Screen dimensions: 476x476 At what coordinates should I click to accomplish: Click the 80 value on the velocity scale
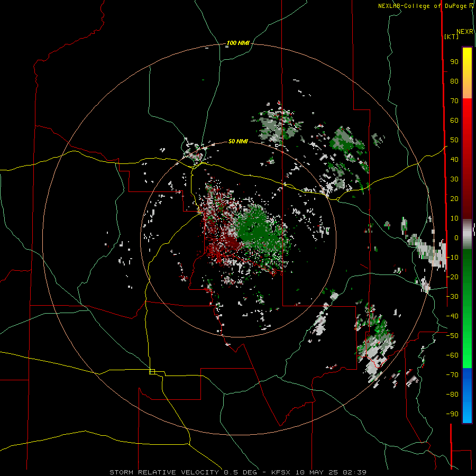coord(454,81)
